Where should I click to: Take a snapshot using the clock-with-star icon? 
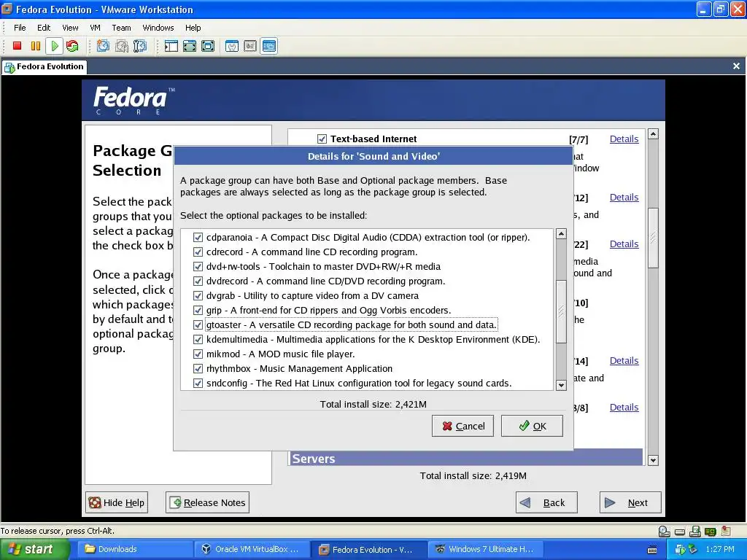click(103, 46)
